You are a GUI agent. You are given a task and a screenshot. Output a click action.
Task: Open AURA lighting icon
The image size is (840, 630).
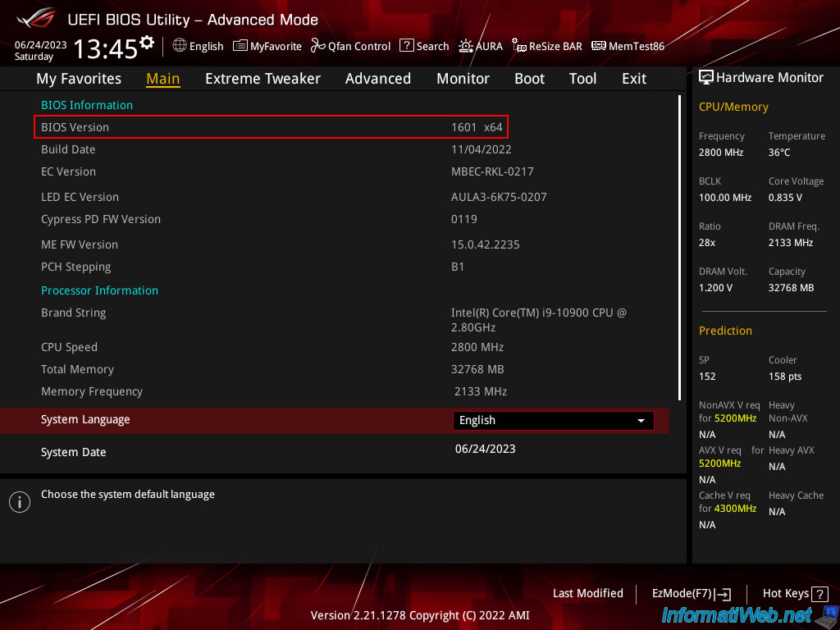coord(466,46)
